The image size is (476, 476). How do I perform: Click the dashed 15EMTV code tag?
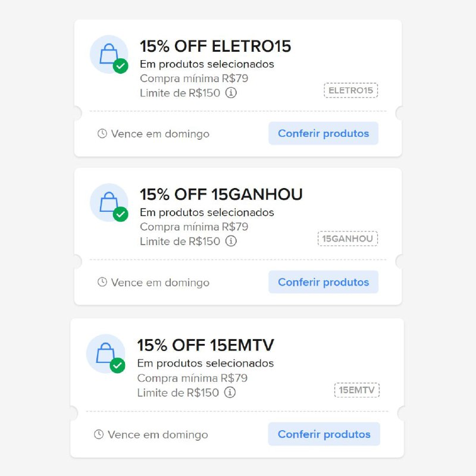356,390
